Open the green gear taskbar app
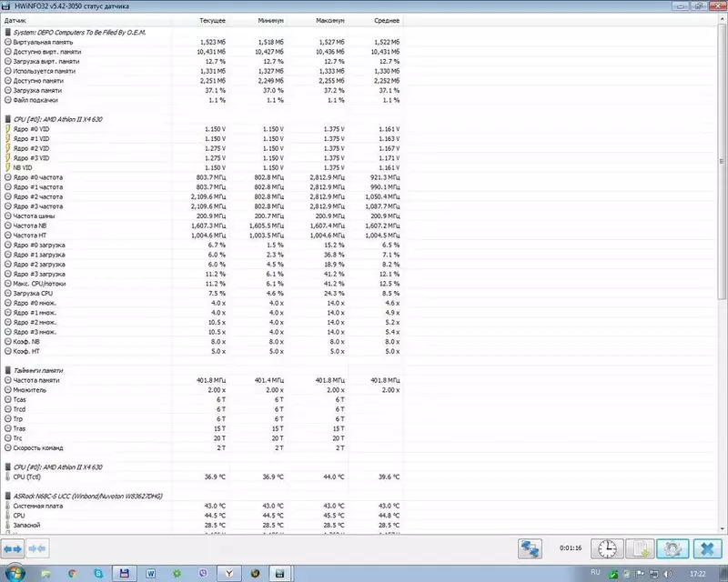The width and height of the screenshot is (728, 582). 177,574
